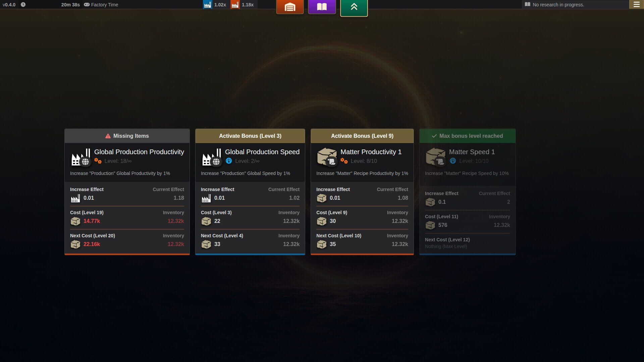Click the Missing Items header

pyautogui.click(x=127, y=136)
